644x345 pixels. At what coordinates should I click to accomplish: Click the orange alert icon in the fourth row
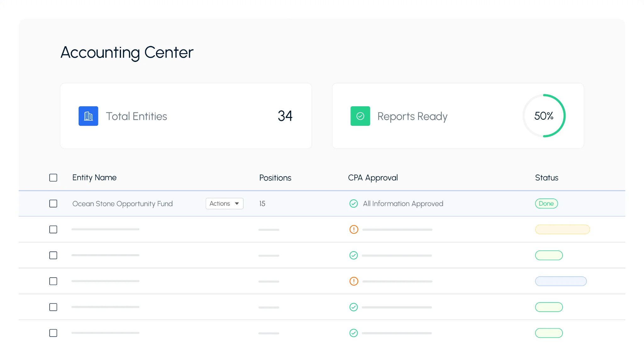click(x=353, y=281)
